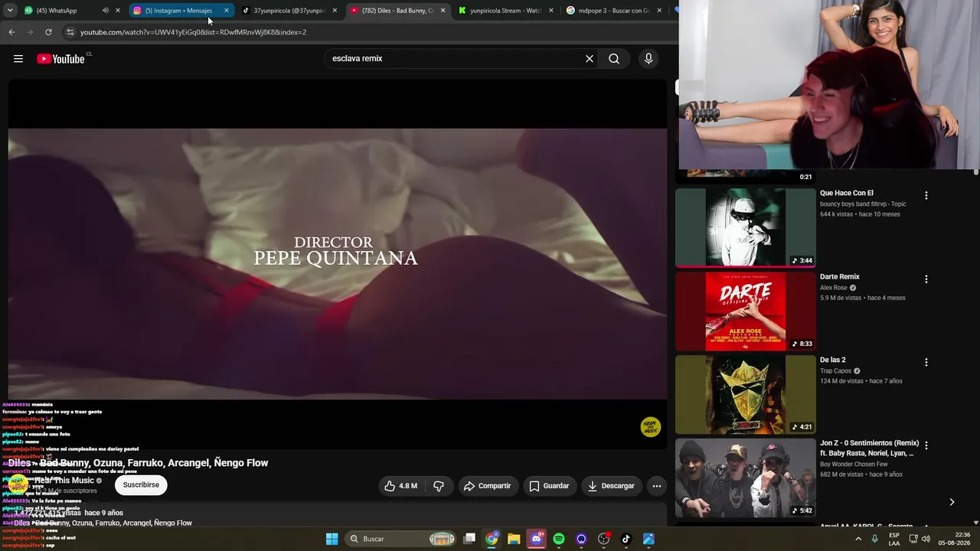This screenshot has width=980, height=551.
Task: Go back in browser history
Action: (11, 32)
